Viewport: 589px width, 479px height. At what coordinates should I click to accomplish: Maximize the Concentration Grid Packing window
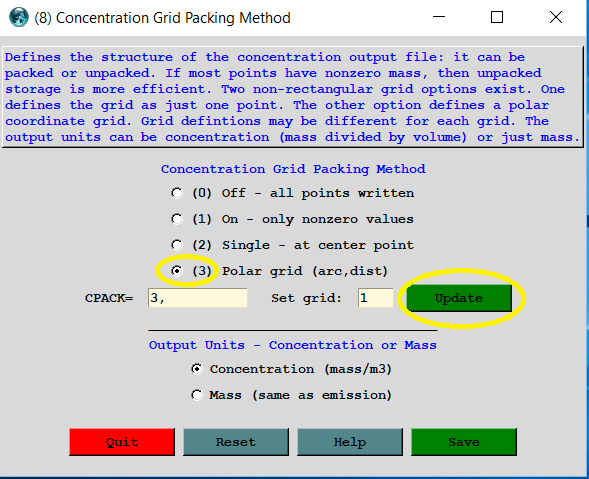click(497, 17)
